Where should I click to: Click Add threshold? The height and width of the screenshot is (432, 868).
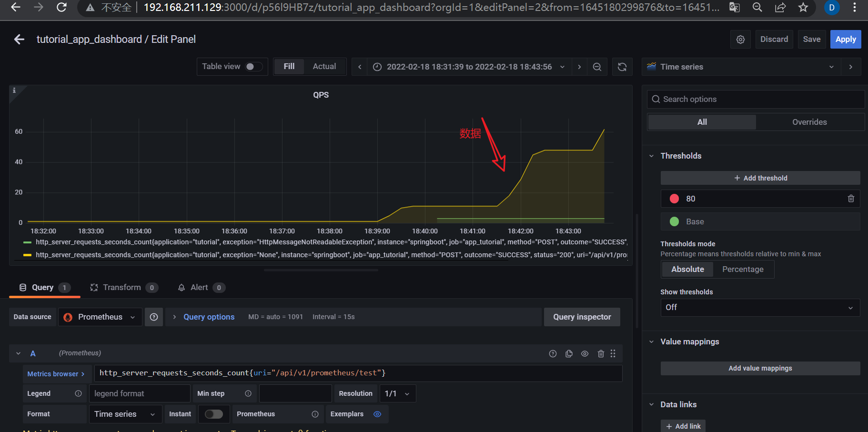pos(760,178)
